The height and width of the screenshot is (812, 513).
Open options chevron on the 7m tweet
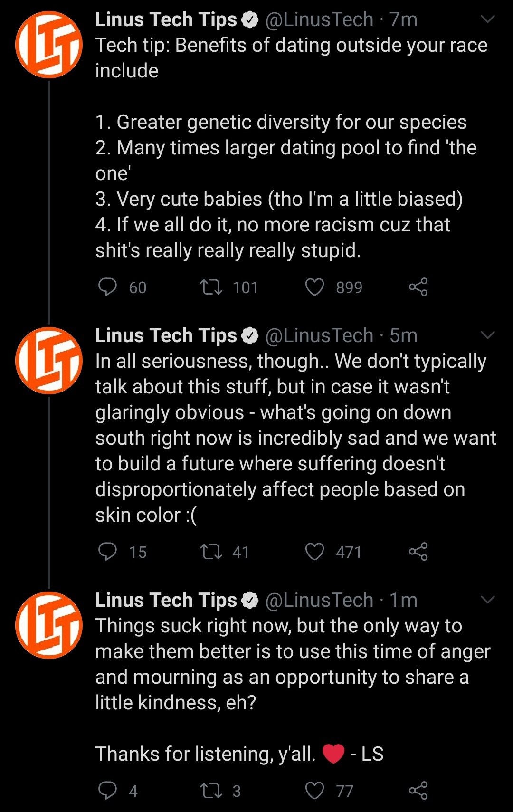488,19
